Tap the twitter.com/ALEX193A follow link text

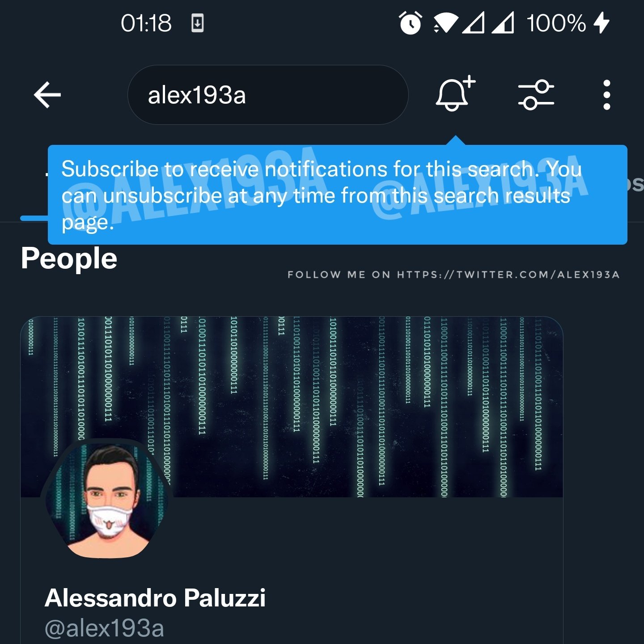(508, 275)
